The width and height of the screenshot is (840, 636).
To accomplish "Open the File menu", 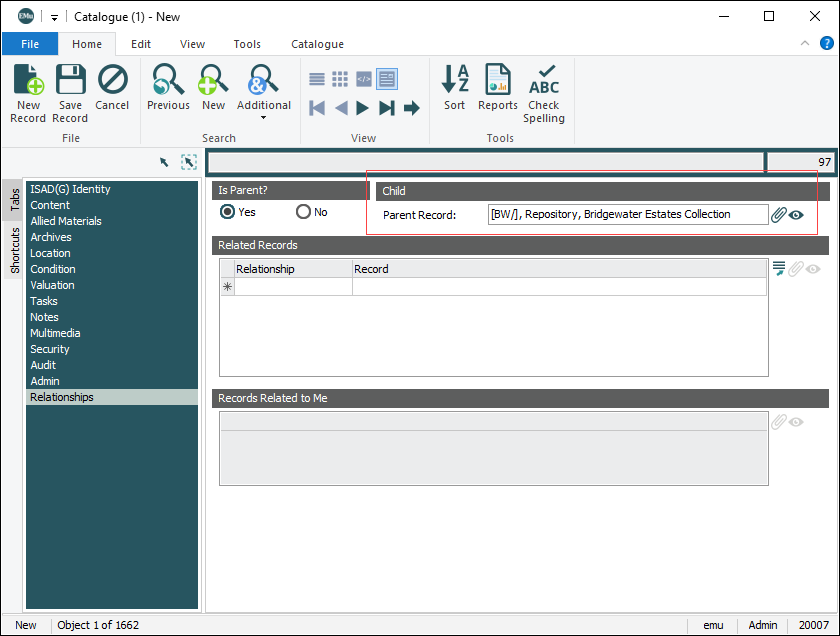I will tap(30, 44).
